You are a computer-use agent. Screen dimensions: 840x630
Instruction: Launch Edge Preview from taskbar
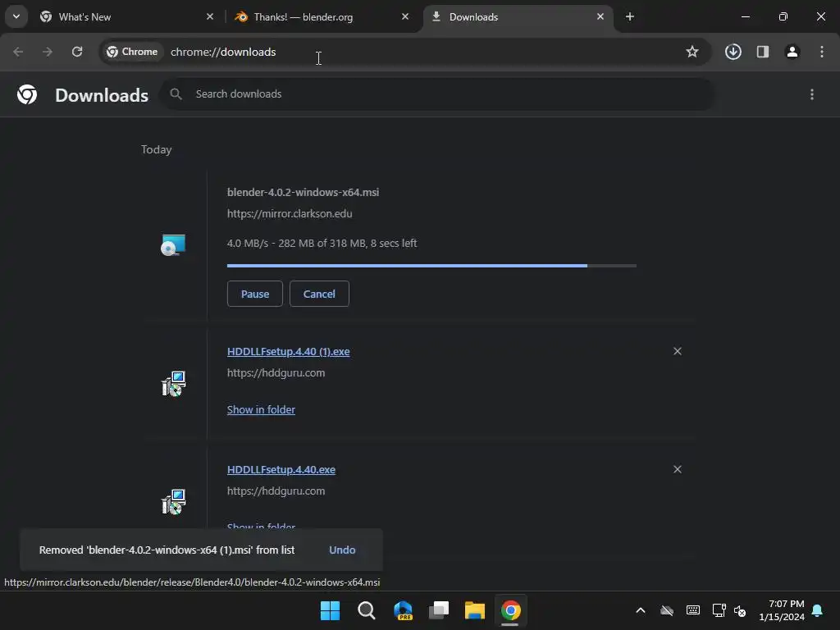[x=403, y=610]
